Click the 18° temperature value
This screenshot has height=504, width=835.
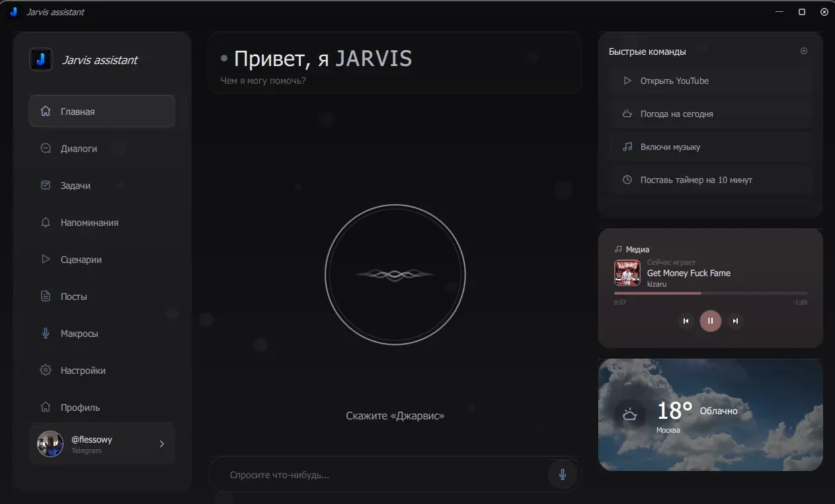point(674,411)
